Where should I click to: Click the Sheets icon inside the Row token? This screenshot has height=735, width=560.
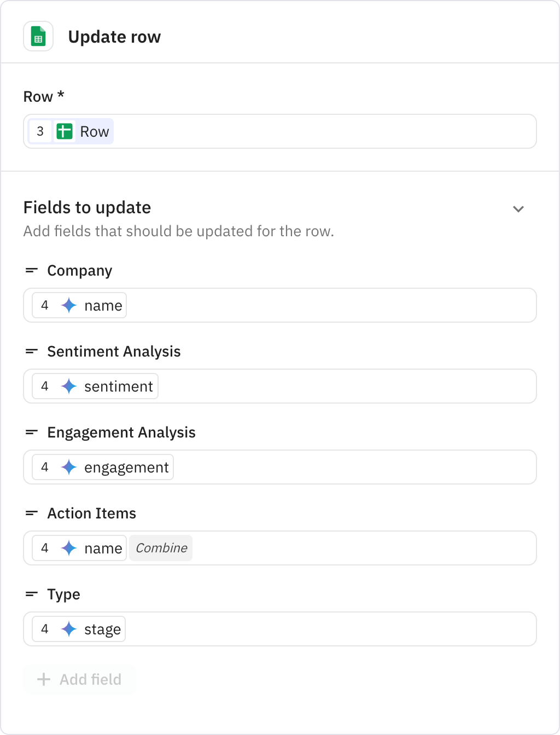coord(65,131)
